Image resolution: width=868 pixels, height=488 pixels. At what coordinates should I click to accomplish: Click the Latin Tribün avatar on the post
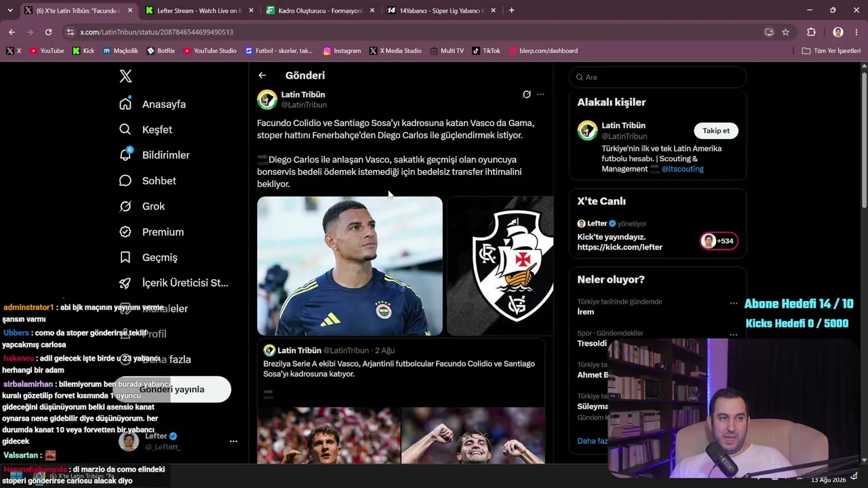(x=267, y=100)
